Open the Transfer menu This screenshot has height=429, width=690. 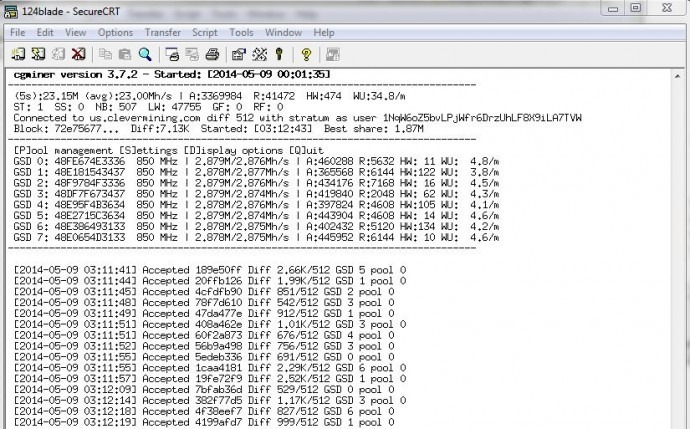click(163, 33)
